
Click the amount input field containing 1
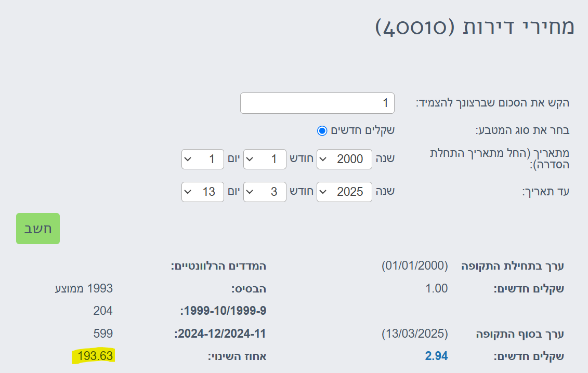coord(317,103)
